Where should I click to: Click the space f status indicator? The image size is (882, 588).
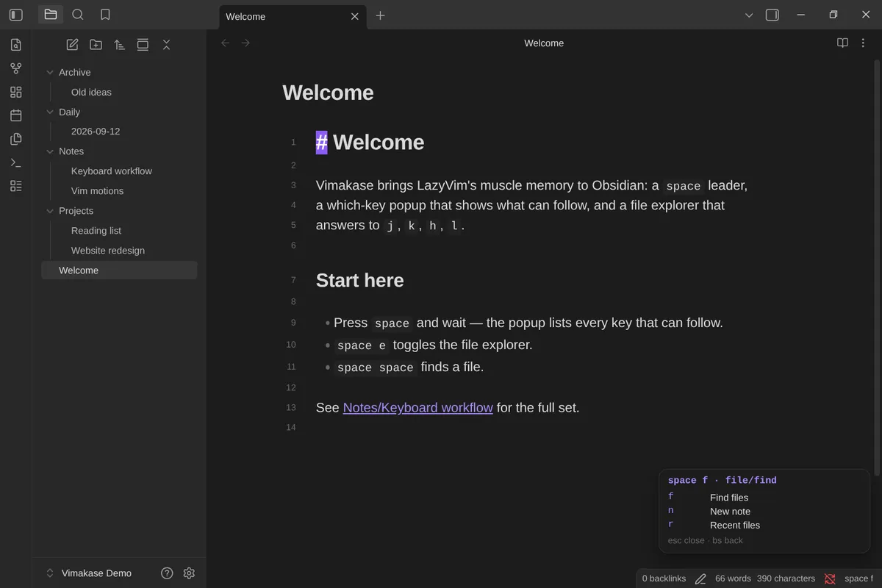(859, 578)
